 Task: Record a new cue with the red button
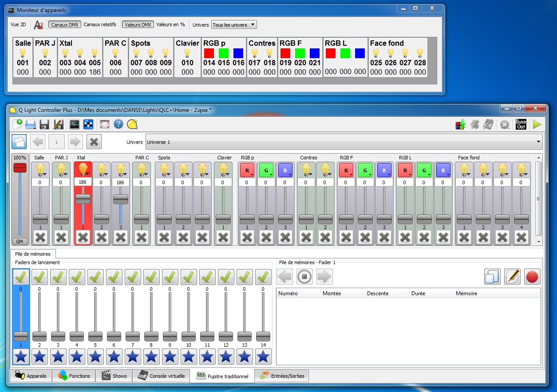point(532,276)
